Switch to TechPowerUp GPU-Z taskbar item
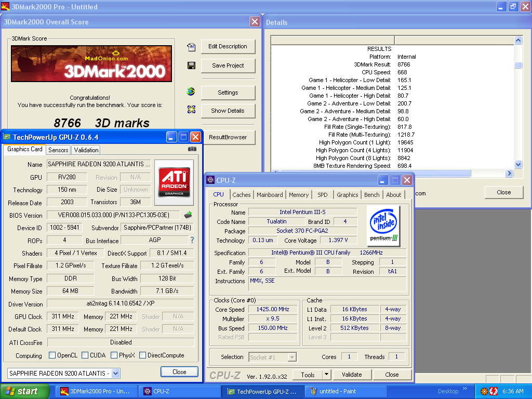This screenshot has width=532, height=399. pos(263,391)
